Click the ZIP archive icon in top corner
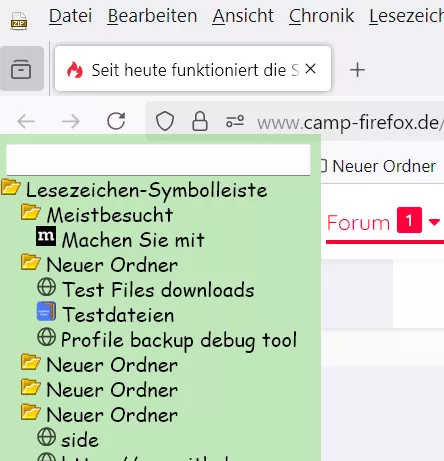The width and height of the screenshot is (444, 461). [x=19, y=21]
